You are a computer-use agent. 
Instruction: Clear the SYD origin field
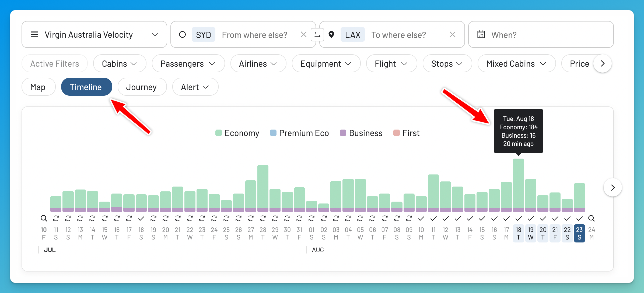click(303, 35)
